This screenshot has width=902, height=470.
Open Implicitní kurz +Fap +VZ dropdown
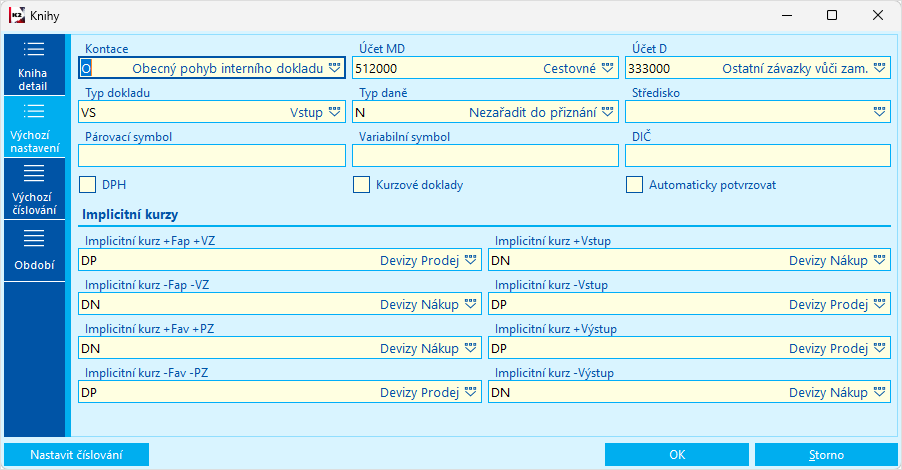tap(470, 260)
